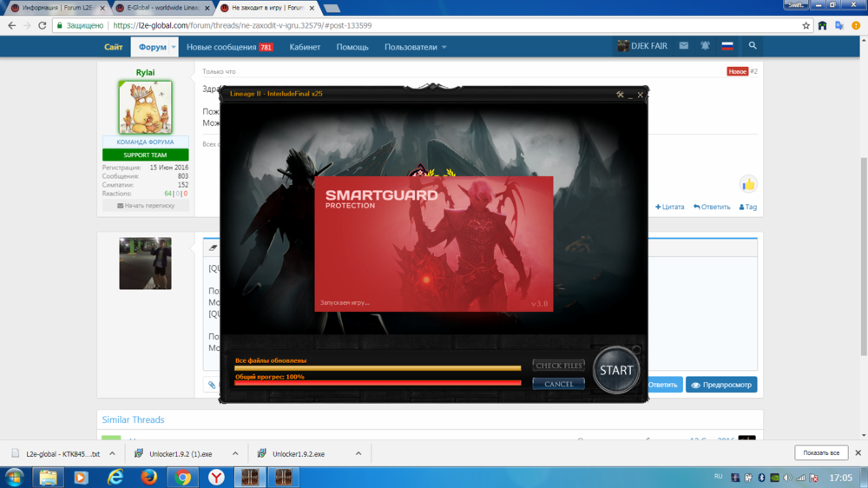This screenshot has height=488, width=868.
Task: Open Windows Media Player taskbar icon
Action: coord(82,477)
